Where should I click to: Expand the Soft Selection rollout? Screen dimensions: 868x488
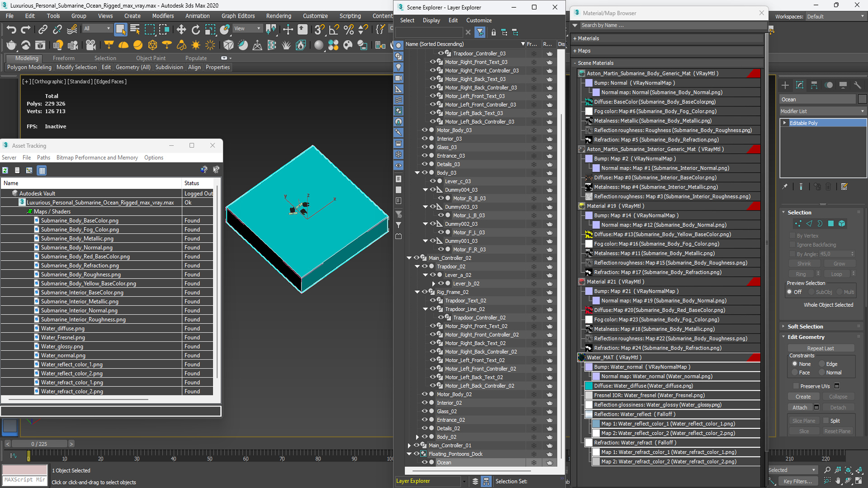click(x=805, y=326)
